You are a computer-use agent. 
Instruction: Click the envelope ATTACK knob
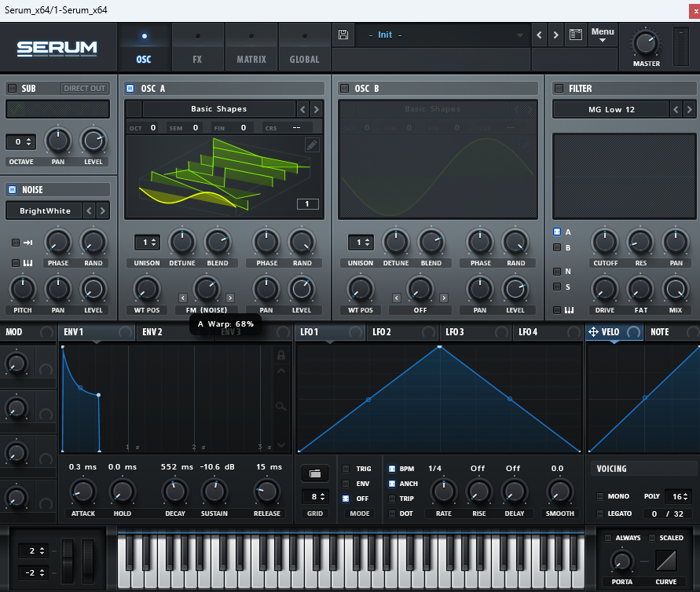click(x=83, y=492)
